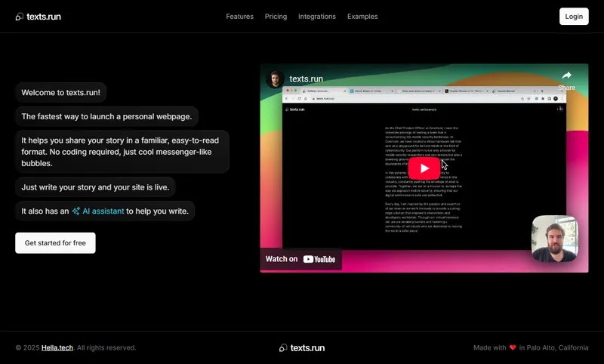Click the Login button
The width and height of the screenshot is (604, 364).
pos(574,17)
